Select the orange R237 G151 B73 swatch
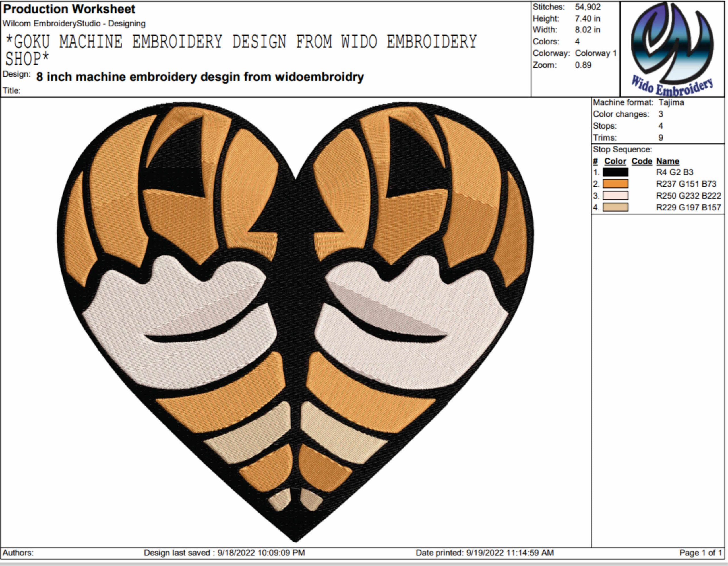728x566 pixels. [615, 184]
